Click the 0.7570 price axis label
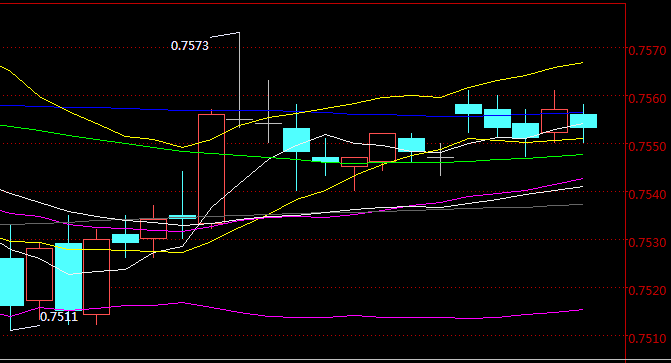This screenshot has height=363, width=671. click(647, 51)
